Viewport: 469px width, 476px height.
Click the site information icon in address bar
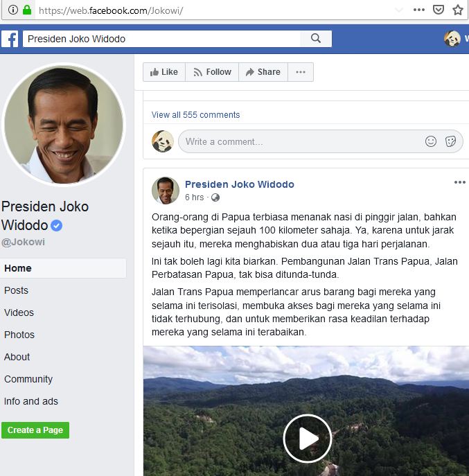(13, 10)
